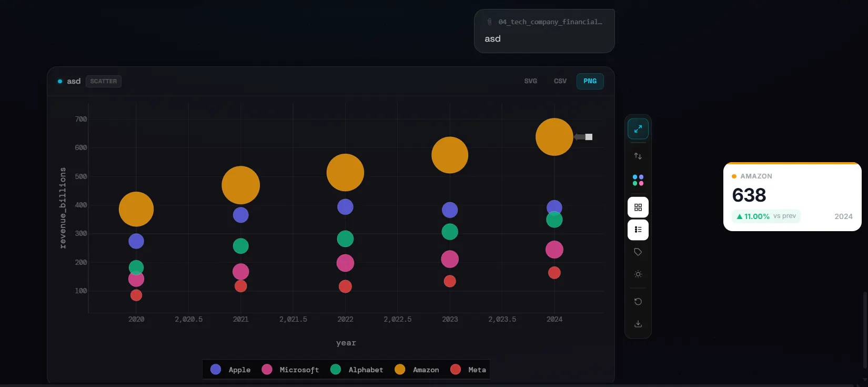868x387 pixels.
Task: Select the Alphabet bubble for 2021
Action: click(x=240, y=246)
